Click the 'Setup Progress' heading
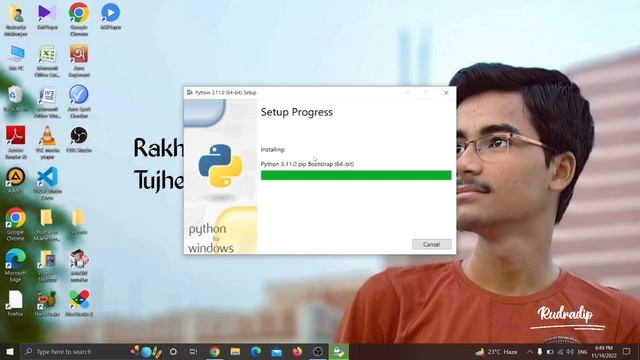The image size is (640, 360). tap(297, 112)
